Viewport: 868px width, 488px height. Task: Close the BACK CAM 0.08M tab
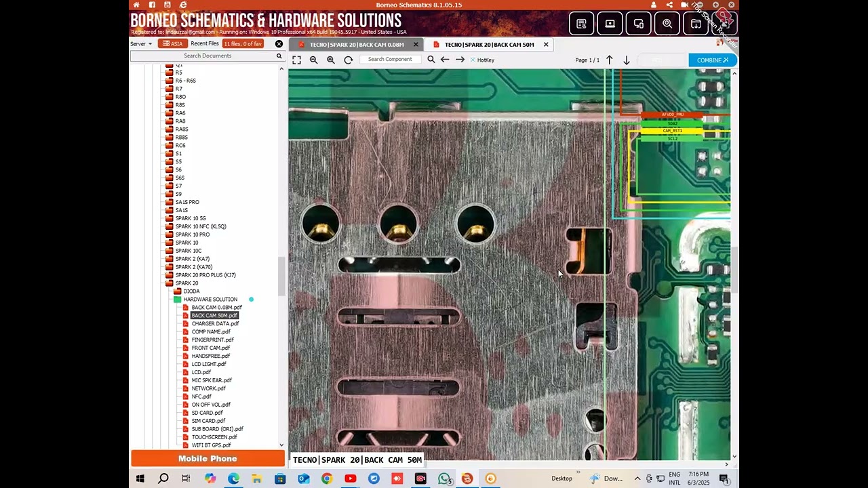(x=416, y=44)
